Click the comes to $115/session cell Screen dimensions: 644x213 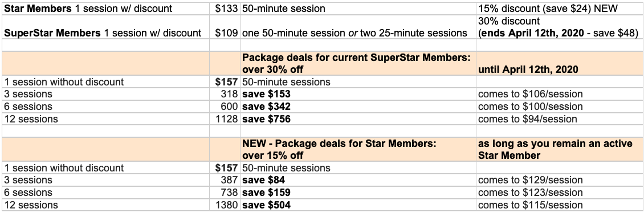(x=560, y=205)
